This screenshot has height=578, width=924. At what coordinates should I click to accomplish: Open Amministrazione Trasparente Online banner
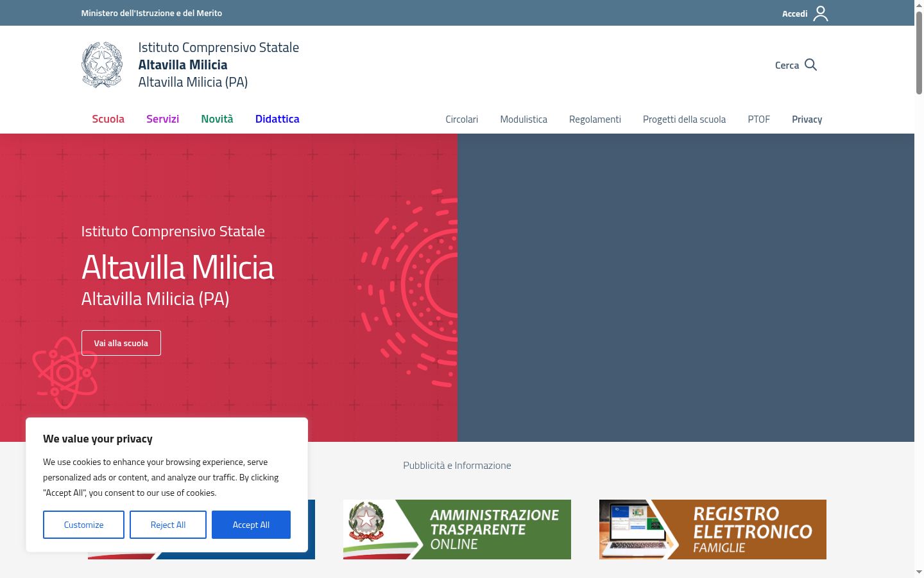[457, 529]
